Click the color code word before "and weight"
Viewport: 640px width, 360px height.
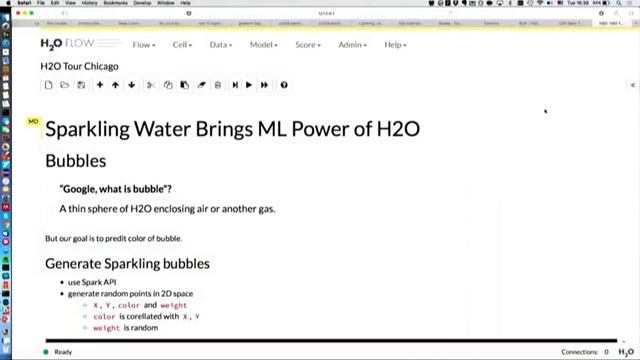coord(129,305)
